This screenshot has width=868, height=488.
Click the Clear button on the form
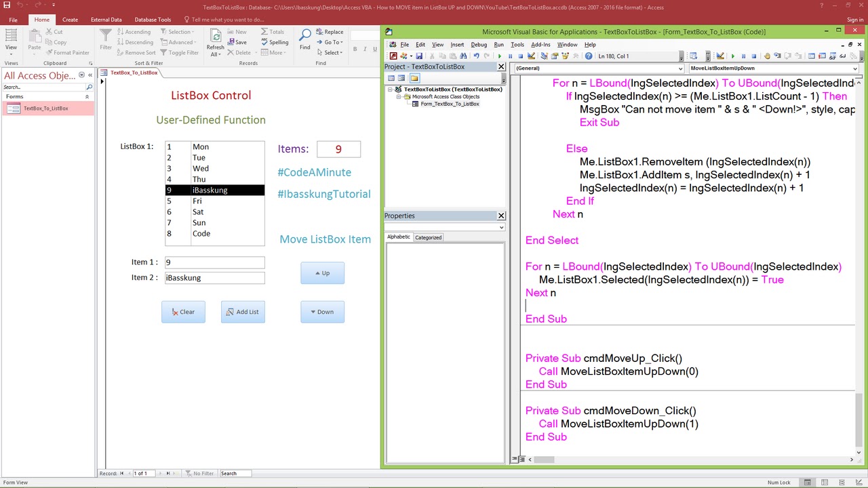pos(183,312)
